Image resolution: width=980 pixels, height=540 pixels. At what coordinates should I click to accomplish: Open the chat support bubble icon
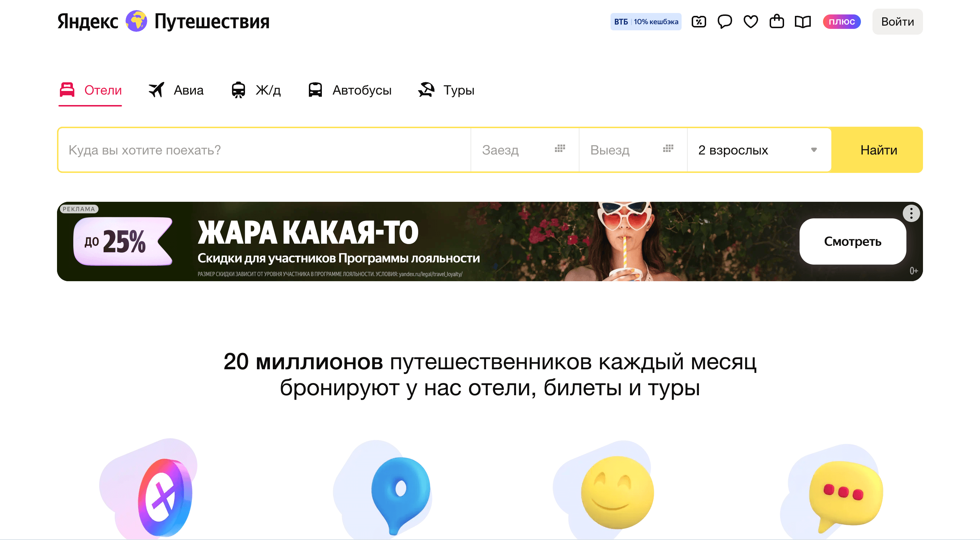[724, 22]
